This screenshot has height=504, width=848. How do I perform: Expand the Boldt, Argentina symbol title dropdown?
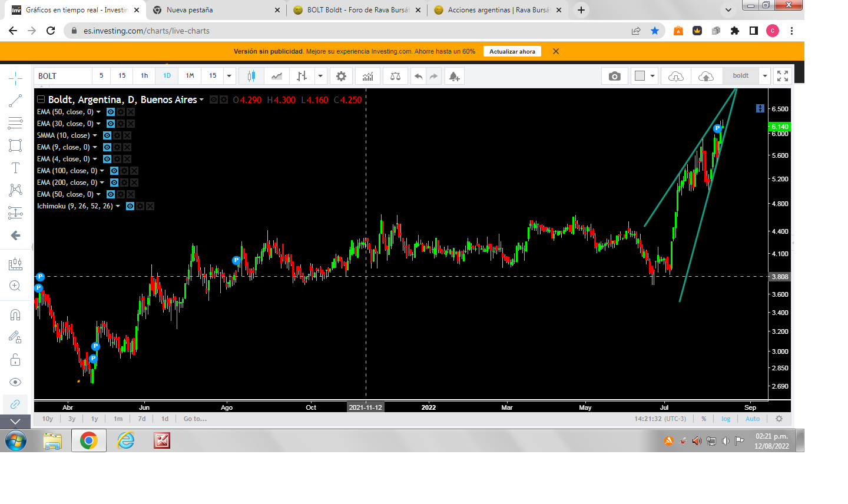[201, 100]
